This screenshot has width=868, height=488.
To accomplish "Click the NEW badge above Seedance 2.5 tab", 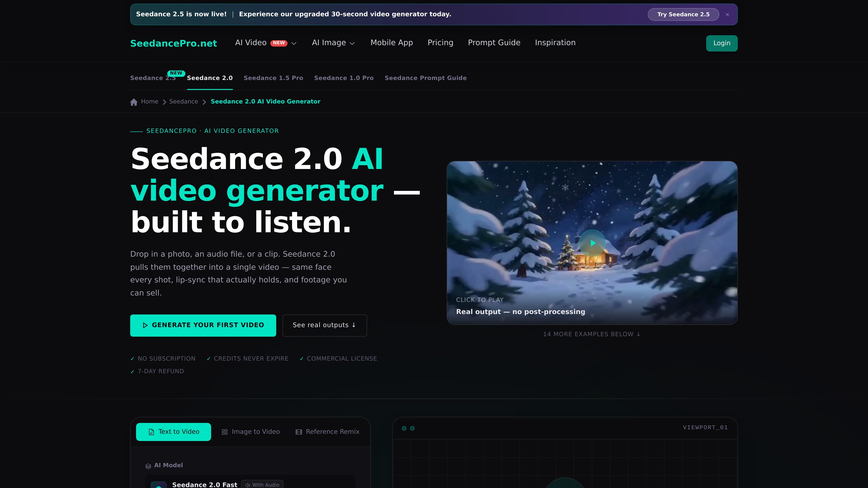I will [176, 73].
